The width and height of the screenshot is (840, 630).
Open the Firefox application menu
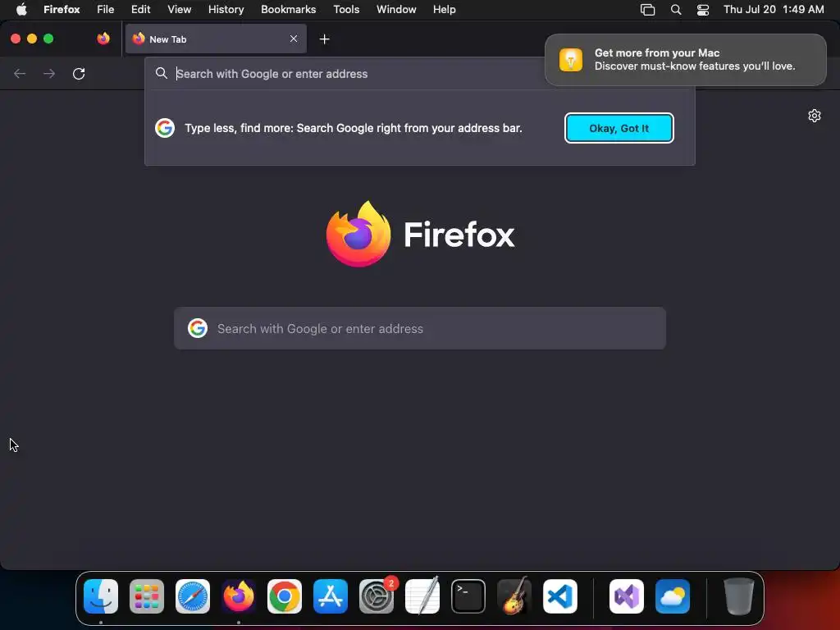[x=62, y=9]
